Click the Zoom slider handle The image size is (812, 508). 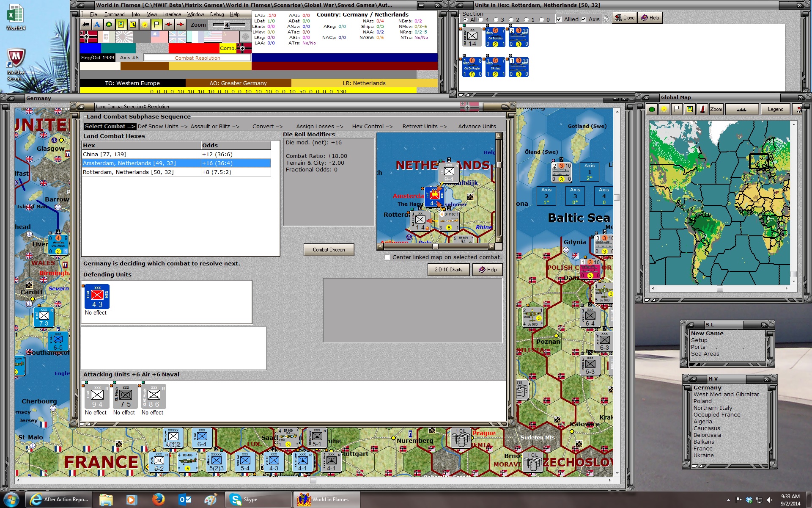pyautogui.click(x=227, y=25)
